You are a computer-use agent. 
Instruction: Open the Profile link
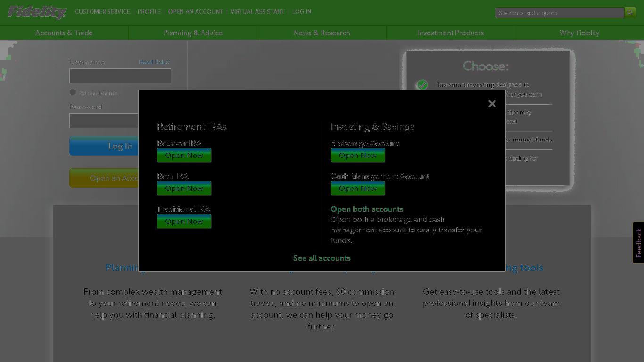pyautogui.click(x=149, y=12)
